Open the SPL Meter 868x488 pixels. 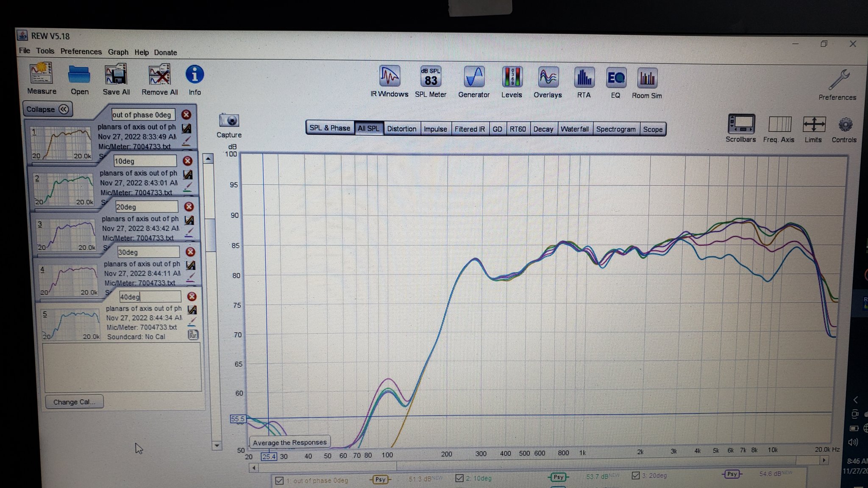pos(431,77)
